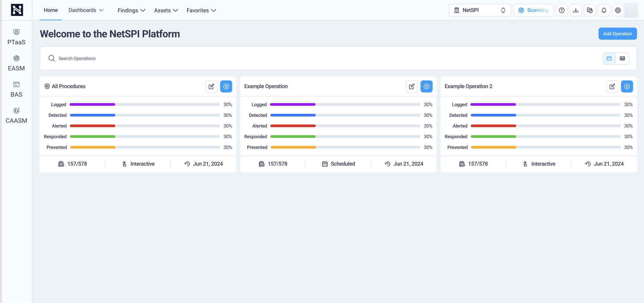Expand the Findings menu

pyautogui.click(x=131, y=10)
